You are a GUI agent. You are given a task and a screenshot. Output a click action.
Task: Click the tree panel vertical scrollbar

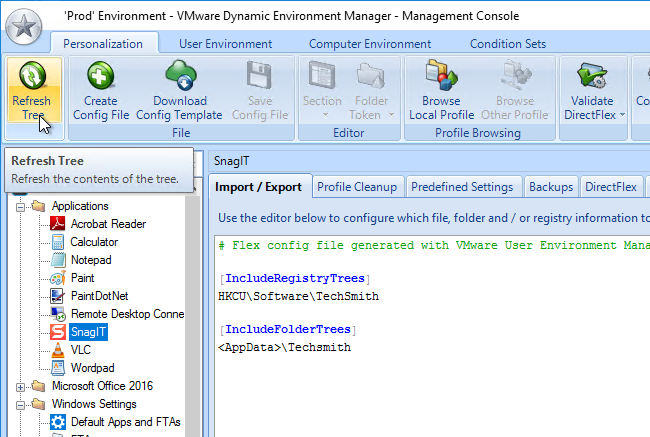[192, 311]
